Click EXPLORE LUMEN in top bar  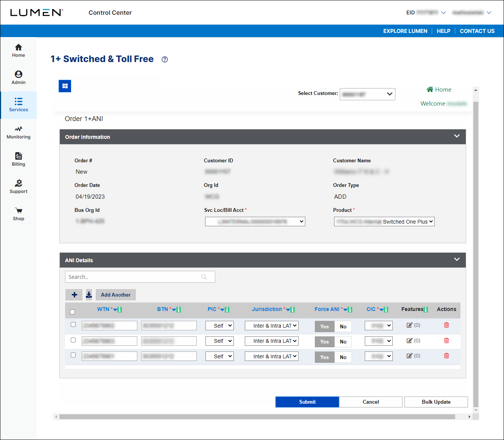pos(405,31)
